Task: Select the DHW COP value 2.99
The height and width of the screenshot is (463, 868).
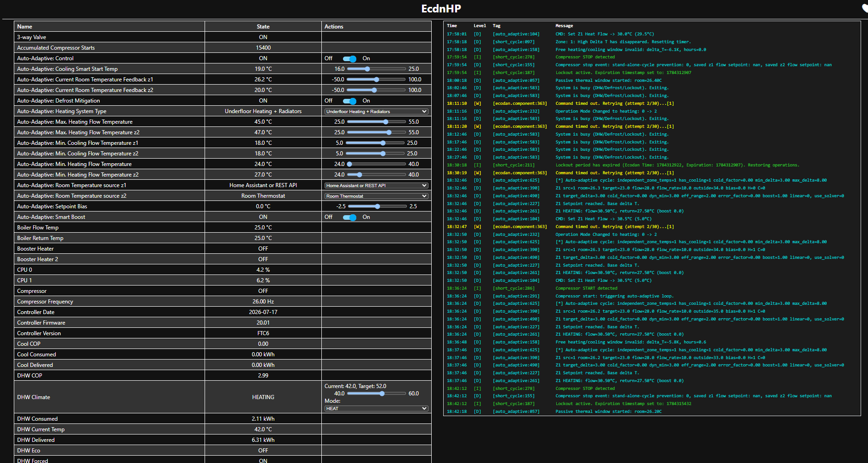Action: point(263,376)
